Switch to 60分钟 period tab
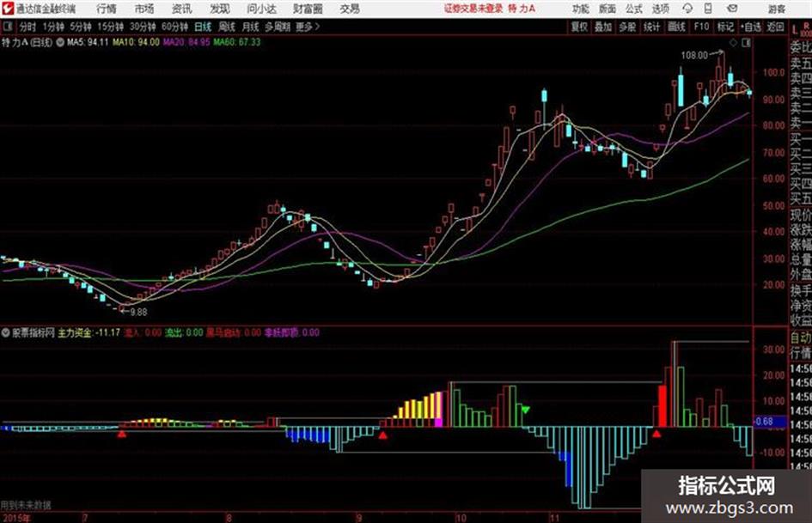812x523 pixels. 174,27
